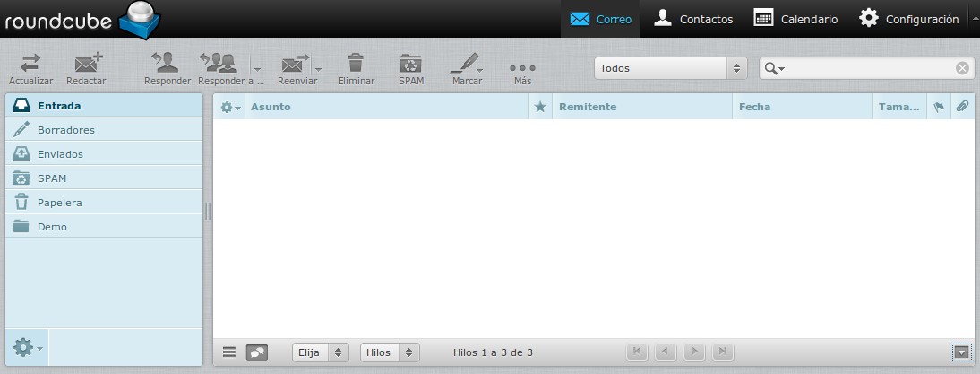Click the Actualizar refresh icon
Image resolution: width=980 pixels, height=374 pixels.
pyautogui.click(x=30, y=64)
